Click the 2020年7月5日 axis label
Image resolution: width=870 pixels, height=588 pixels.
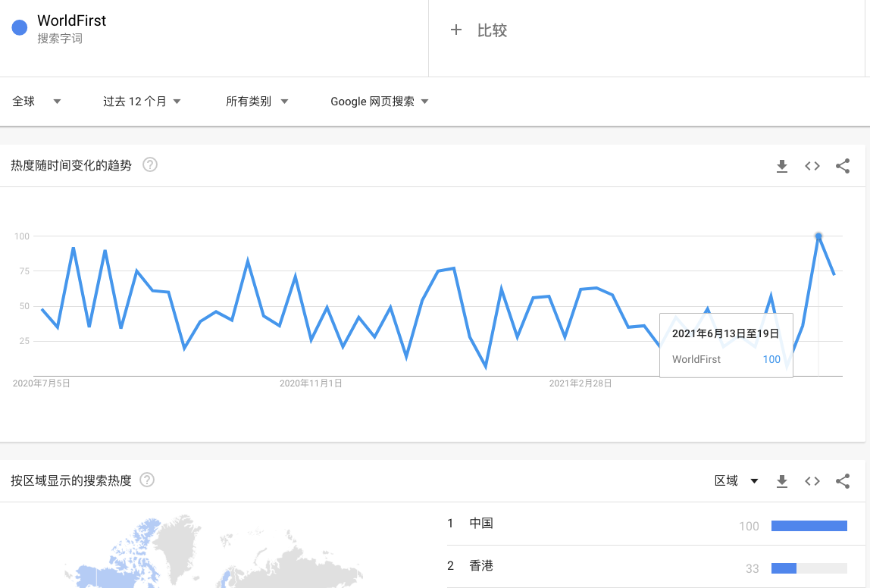pyautogui.click(x=42, y=383)
